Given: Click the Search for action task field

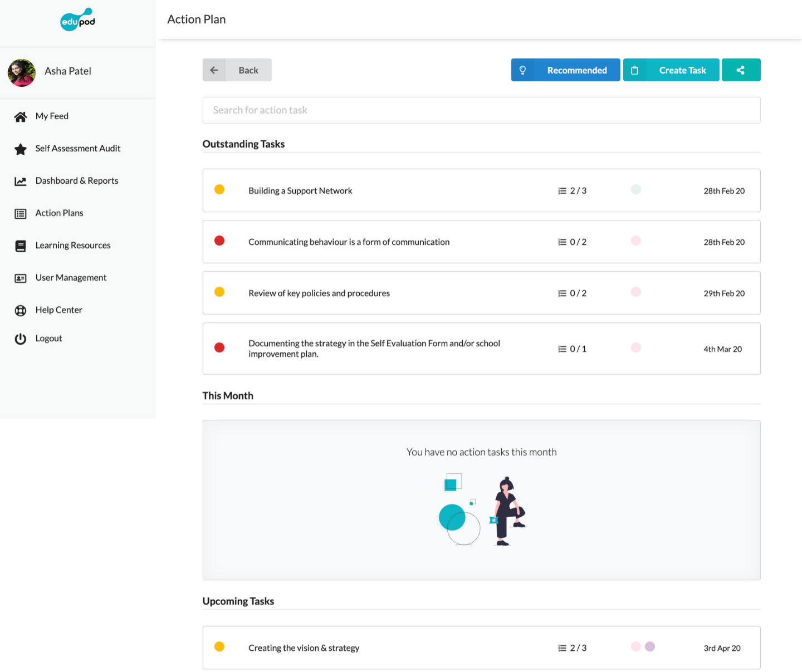Looking at the screenshot, I should 481,110.
